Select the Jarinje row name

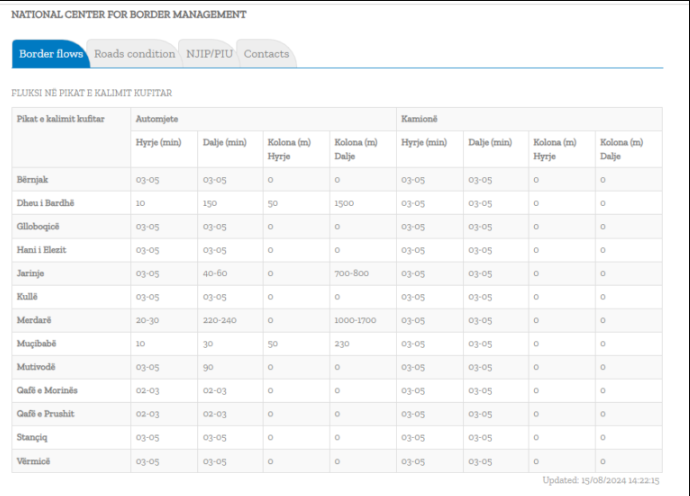pyautogui.click(x=30, y=273)
